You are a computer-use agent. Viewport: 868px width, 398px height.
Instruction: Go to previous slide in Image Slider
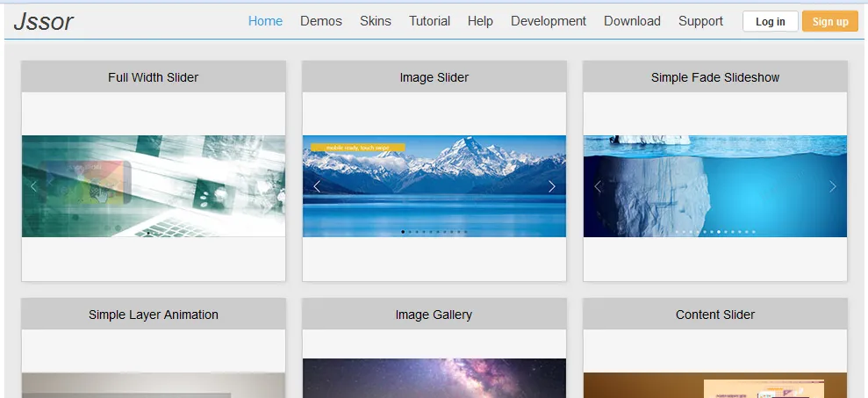pyautogui.click(x=317, y=186)
